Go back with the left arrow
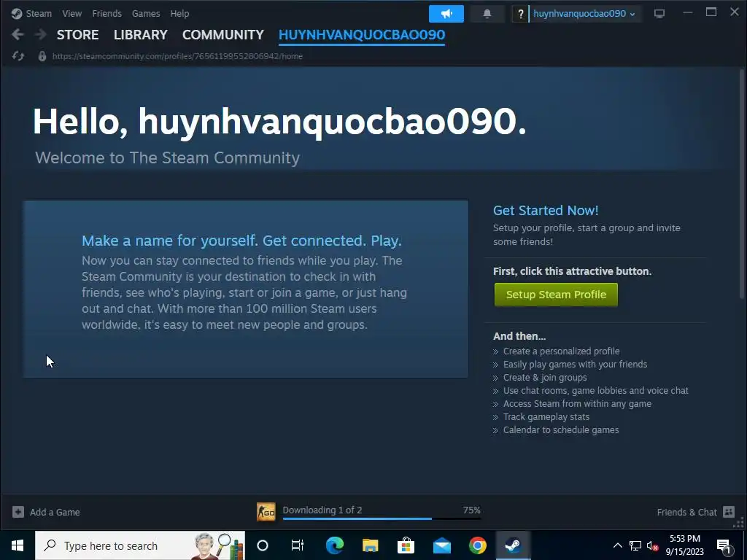The height and width of the screenshot is (560, 747). (18, 34)
